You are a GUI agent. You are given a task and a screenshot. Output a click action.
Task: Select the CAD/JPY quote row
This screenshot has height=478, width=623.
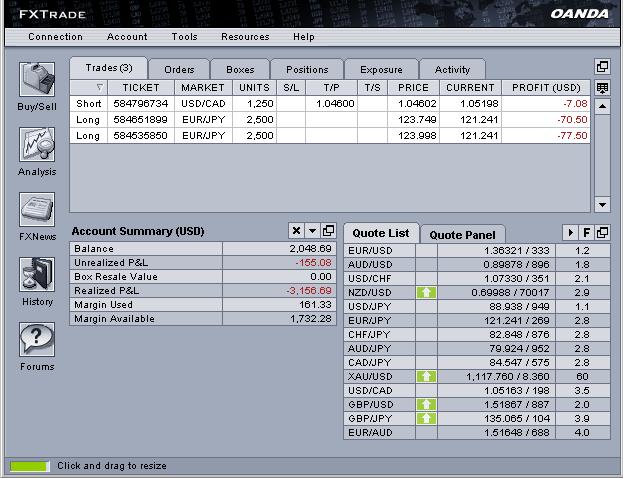477,362
